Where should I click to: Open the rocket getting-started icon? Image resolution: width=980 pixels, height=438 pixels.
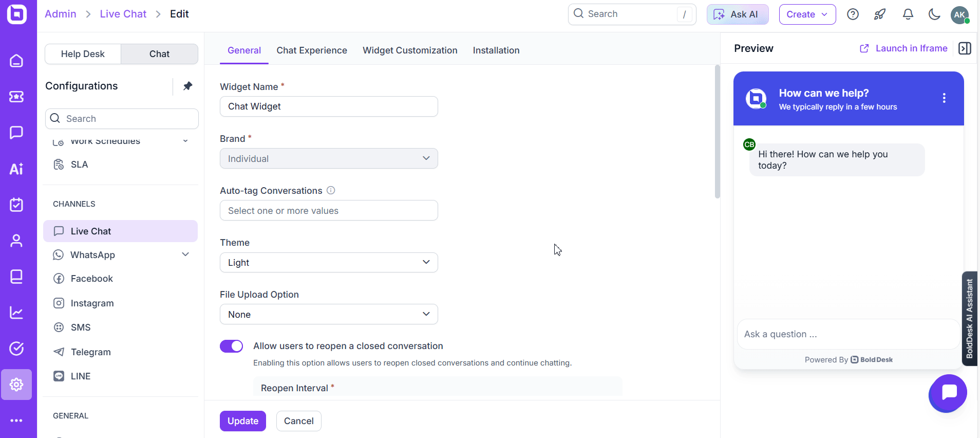[x=880, y=14]
